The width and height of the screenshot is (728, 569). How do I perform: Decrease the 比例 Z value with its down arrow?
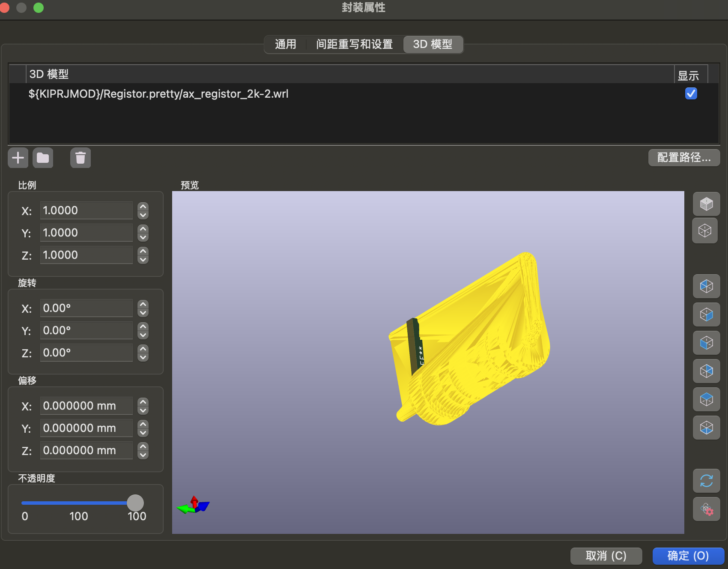(x=143, y=259)
